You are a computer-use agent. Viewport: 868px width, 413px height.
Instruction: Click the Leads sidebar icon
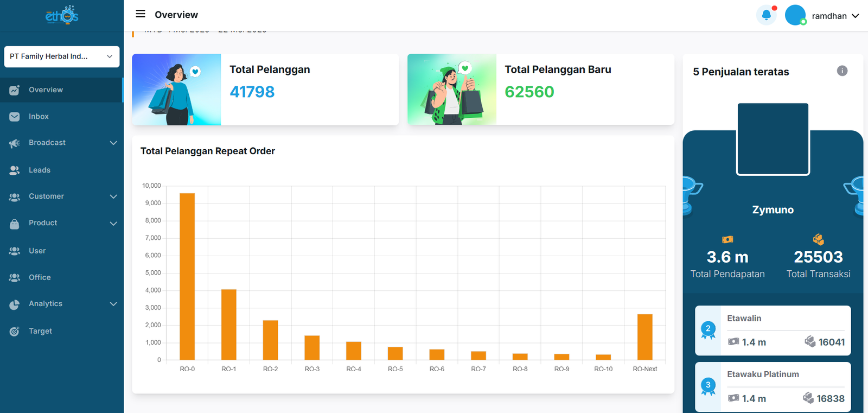pos(15,170)
